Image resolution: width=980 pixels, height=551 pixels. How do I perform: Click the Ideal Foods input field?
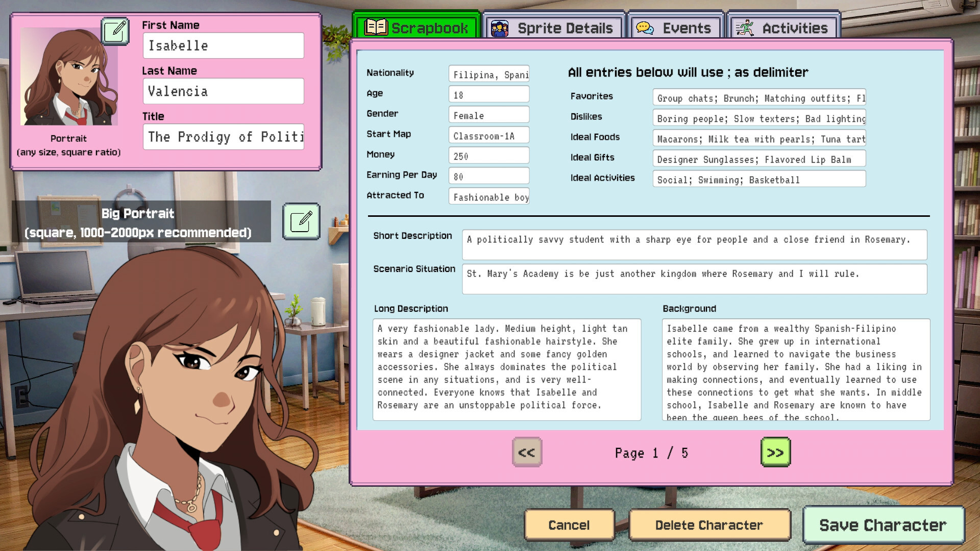[x=759, y=138]
